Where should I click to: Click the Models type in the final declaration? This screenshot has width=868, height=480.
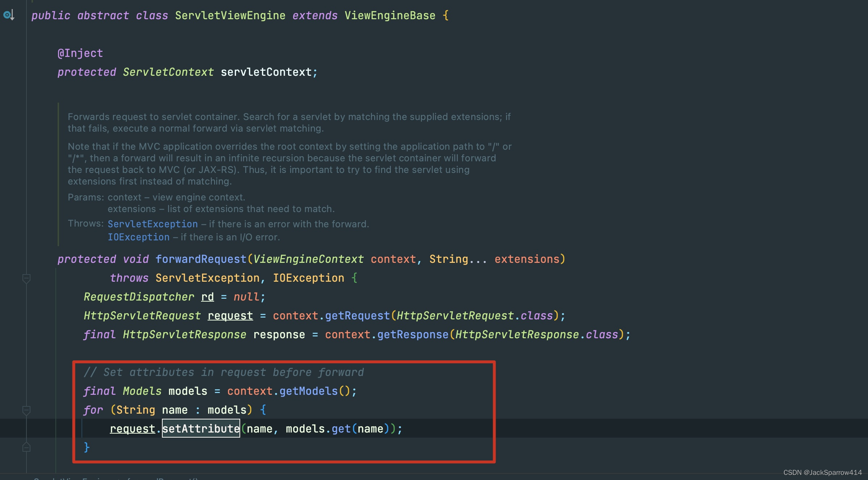tap(142, 391)
